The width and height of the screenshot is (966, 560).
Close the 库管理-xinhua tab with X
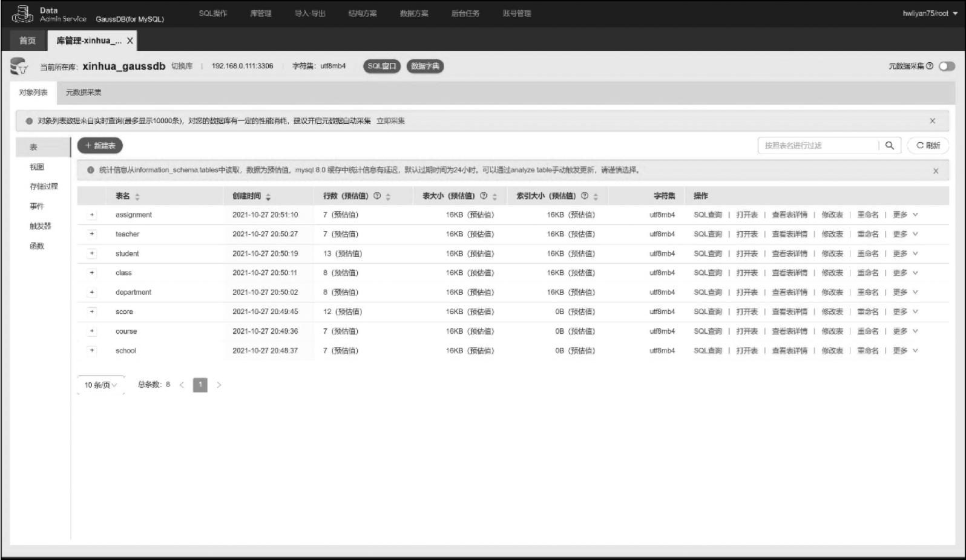click(130, 41)
